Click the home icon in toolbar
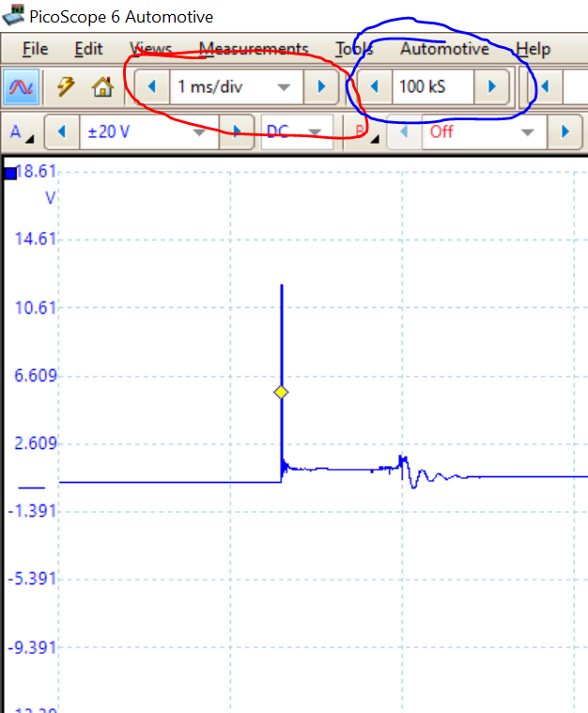The image size is (588, 713). coord(101,87)
